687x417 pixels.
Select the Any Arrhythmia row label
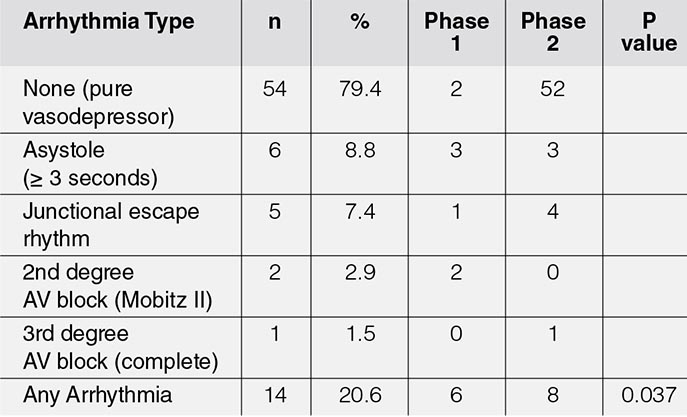tap(97, 395)
